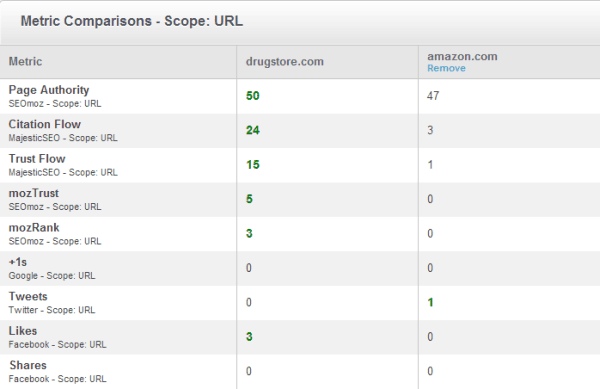Screen dimensions: 600x389
Task: Click SEOmoz - Scope: URL under mozTrust
Action: point(55,207)
